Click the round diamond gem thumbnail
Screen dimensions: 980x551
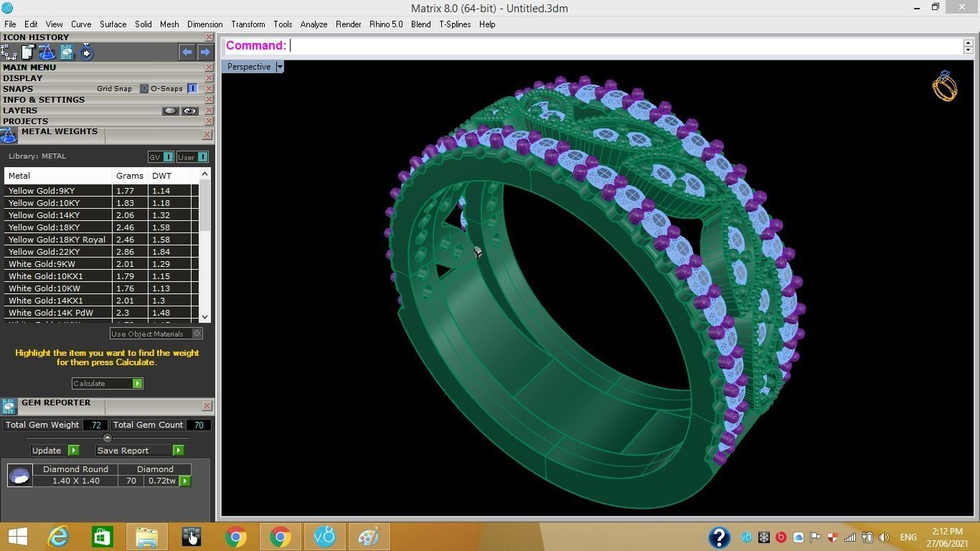coord(19,475)
